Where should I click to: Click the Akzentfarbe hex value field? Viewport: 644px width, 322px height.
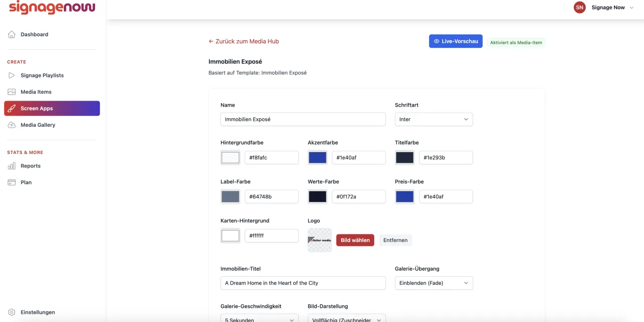(x=359, y=157)
